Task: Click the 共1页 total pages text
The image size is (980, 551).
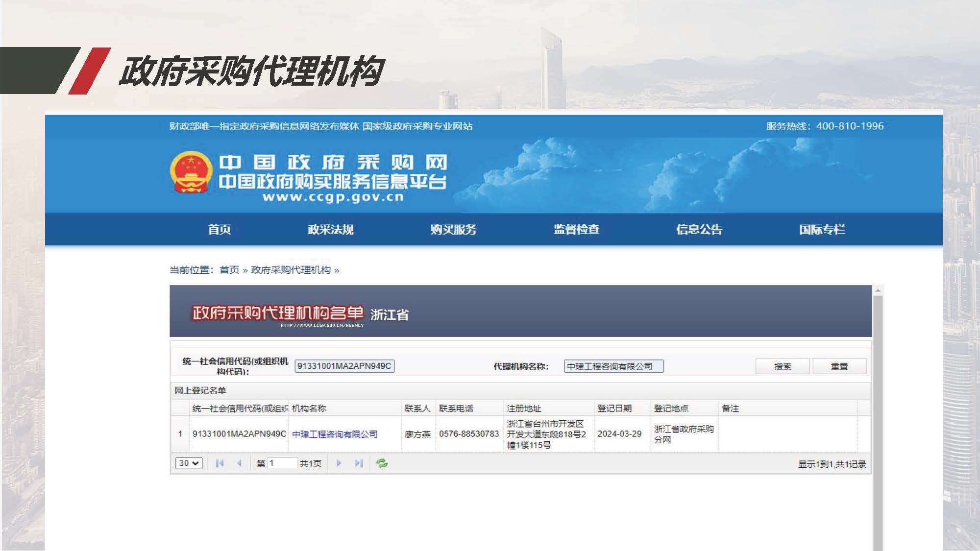Action: tap(311, 463)
